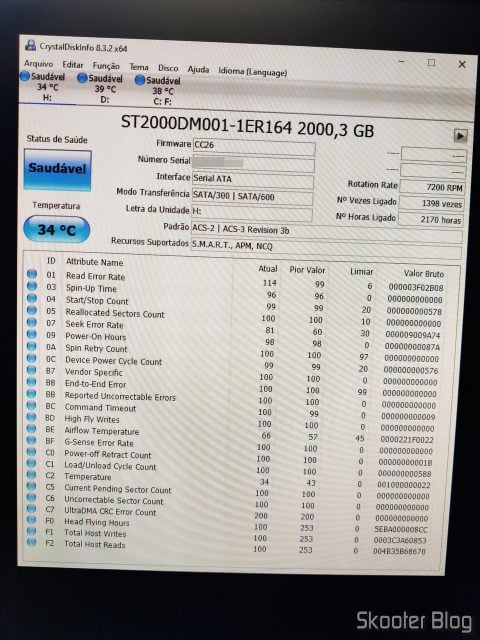480x640 pixels.
Task: Click the Letra da Unidade field
Action: point(252,213)
